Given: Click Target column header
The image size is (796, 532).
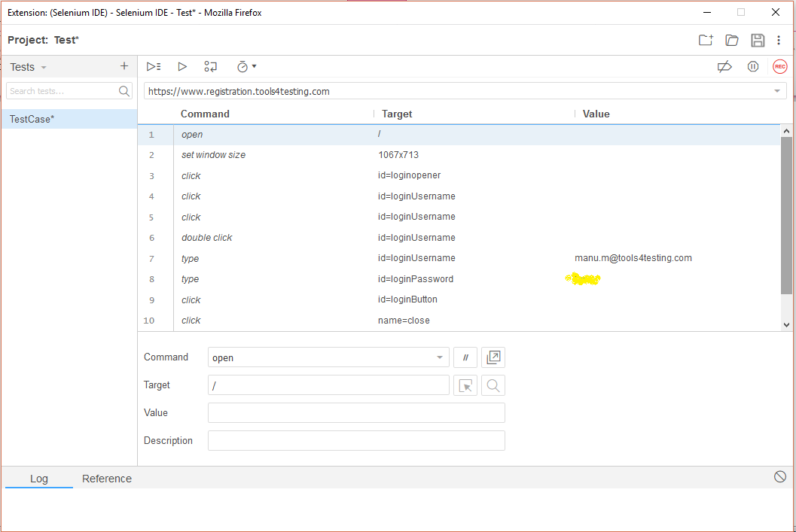Looking at the screenshot, I should (397, 114).
